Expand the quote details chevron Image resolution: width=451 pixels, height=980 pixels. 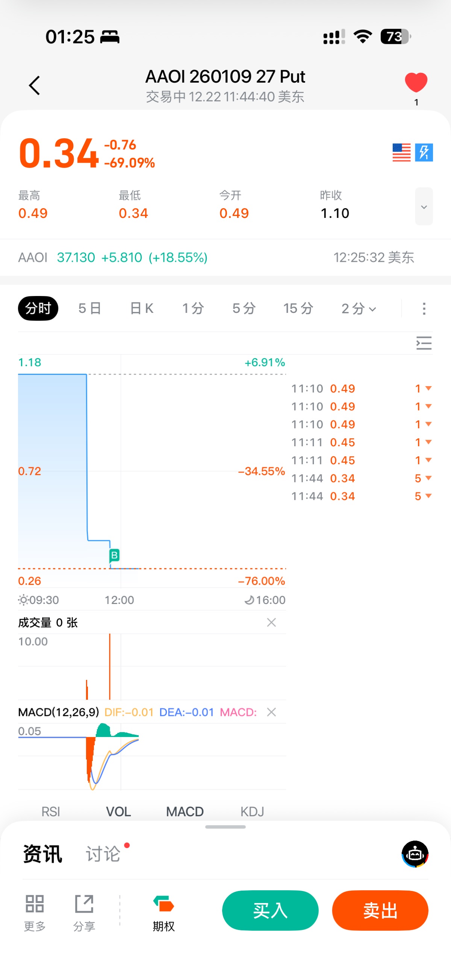424,207
